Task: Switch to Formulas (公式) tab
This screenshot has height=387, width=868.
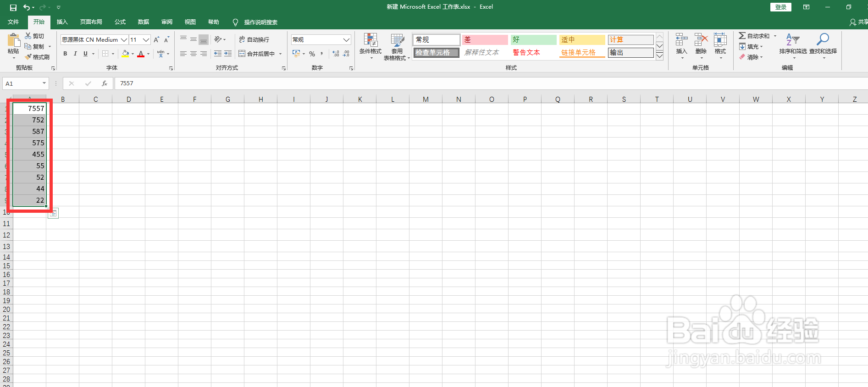Action: tap(120, 22)
